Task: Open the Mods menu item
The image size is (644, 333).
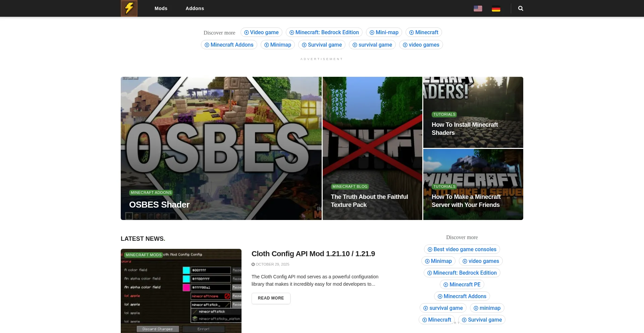Action: click(161, 8)
